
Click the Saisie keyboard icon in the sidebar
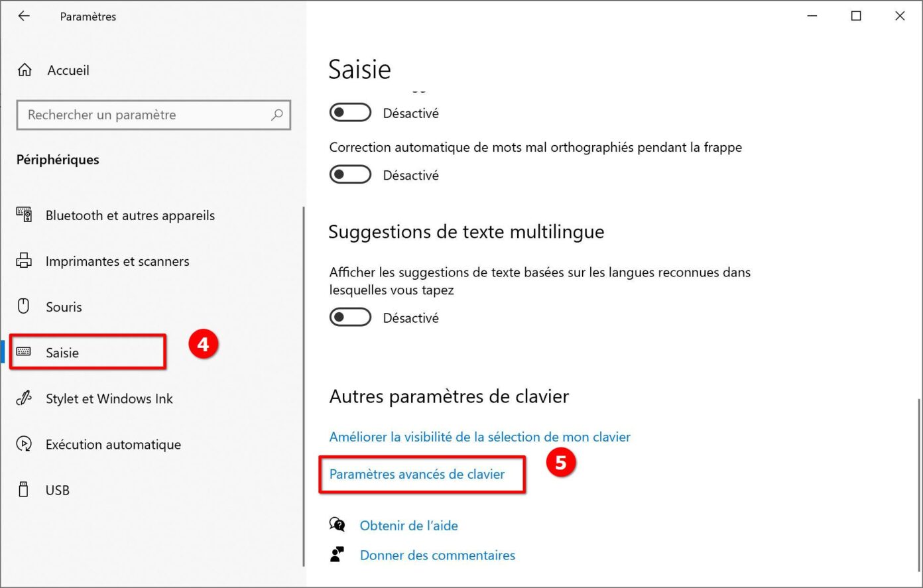pos(24,352)
